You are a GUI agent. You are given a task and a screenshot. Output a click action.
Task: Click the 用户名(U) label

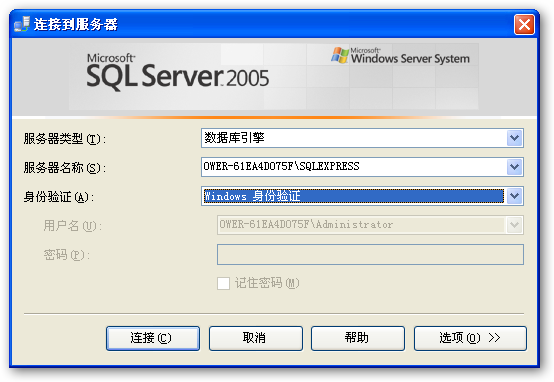73,225
